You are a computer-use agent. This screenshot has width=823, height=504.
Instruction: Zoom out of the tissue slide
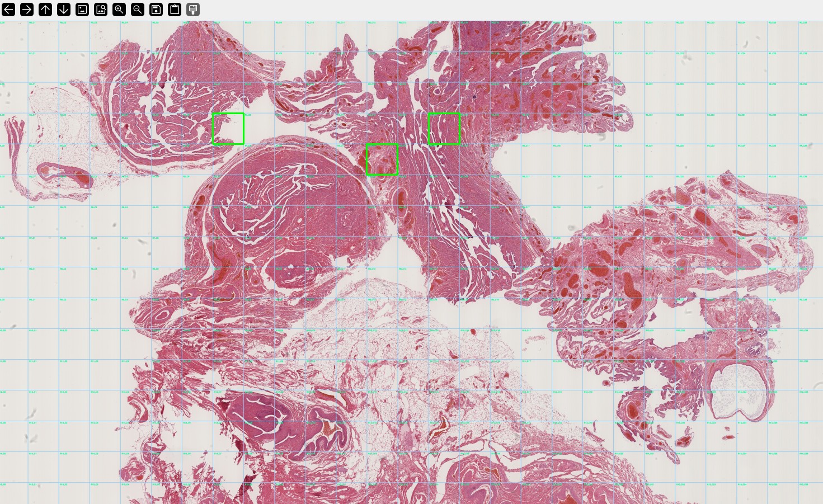click(137, 9)
